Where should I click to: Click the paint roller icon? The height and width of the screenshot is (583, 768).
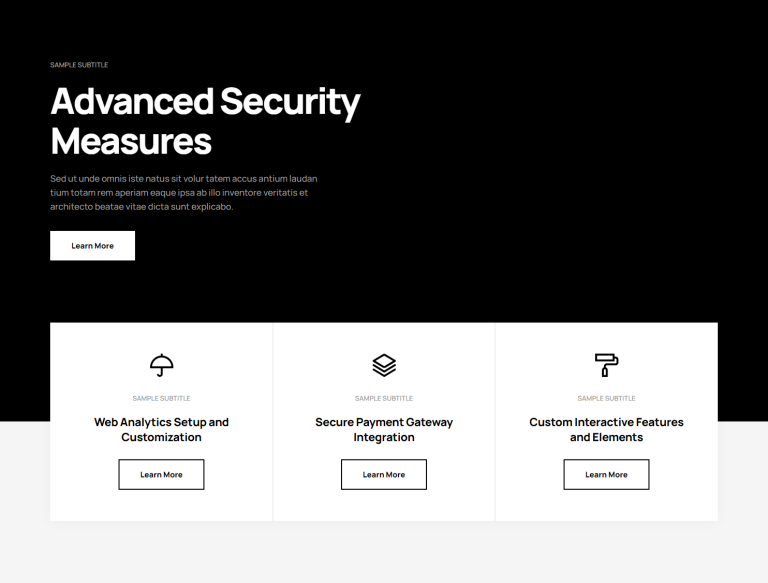[606, 365]
